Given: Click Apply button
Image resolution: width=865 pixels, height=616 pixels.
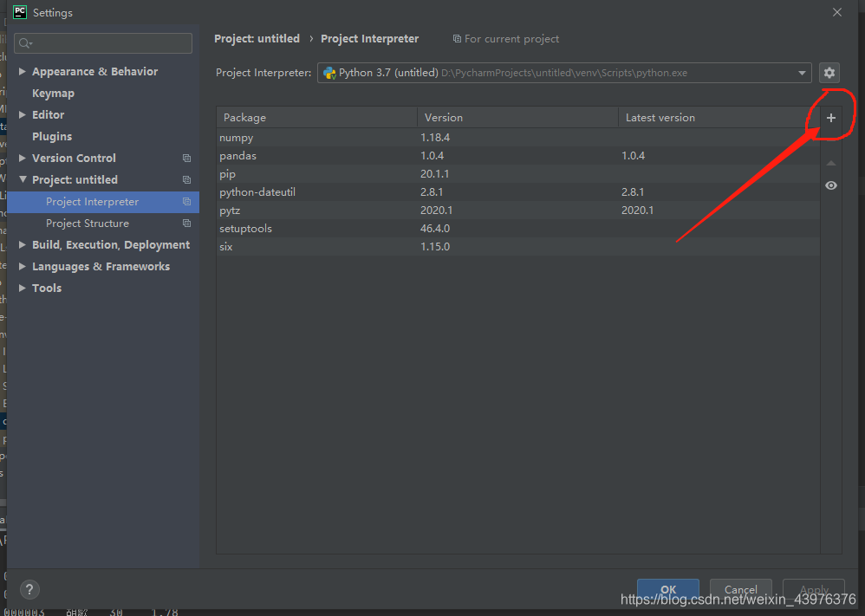Looking at the screenshot, I should click(814, 589).
